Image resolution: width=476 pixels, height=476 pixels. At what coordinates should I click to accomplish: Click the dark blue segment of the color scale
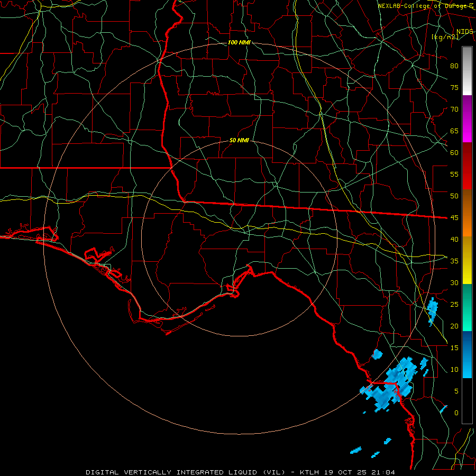point(467,343)
